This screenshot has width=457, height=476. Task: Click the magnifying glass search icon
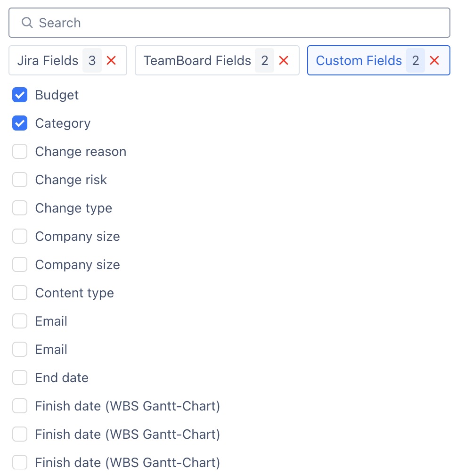click(x=27, y=23)
